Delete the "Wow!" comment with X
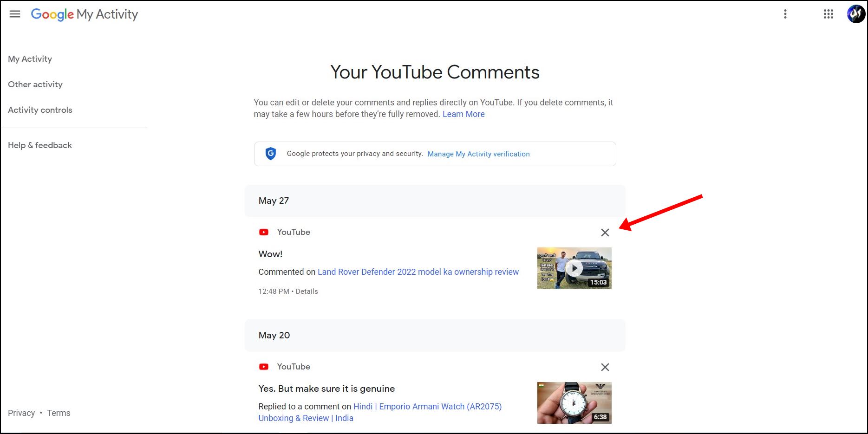868x434 pixels. coord(605,233)
